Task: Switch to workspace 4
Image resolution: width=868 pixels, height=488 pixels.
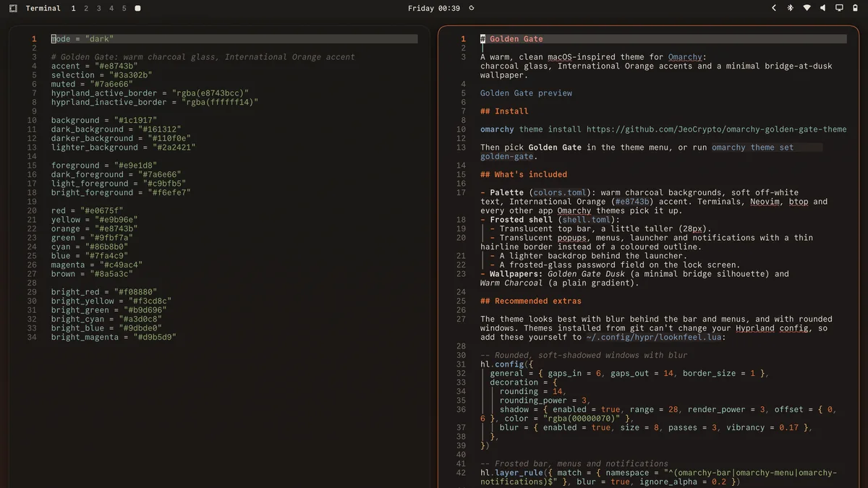Action: 111,8
